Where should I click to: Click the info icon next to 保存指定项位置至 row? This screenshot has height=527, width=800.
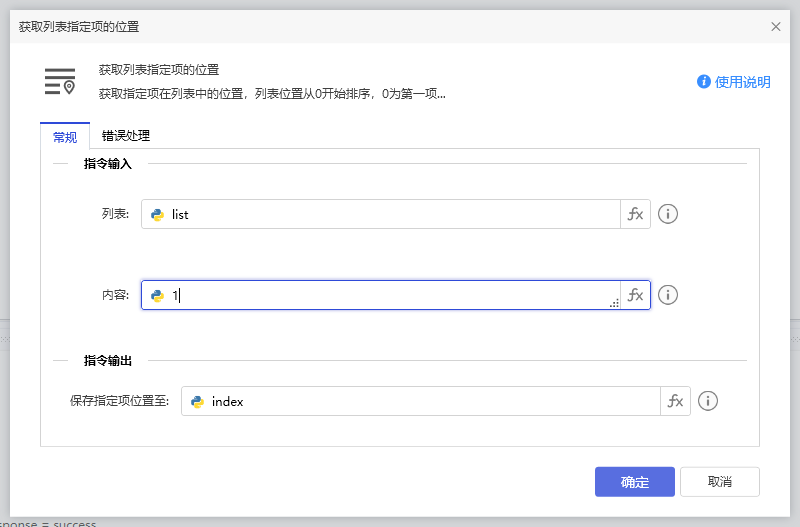click(x=708, y=401)
